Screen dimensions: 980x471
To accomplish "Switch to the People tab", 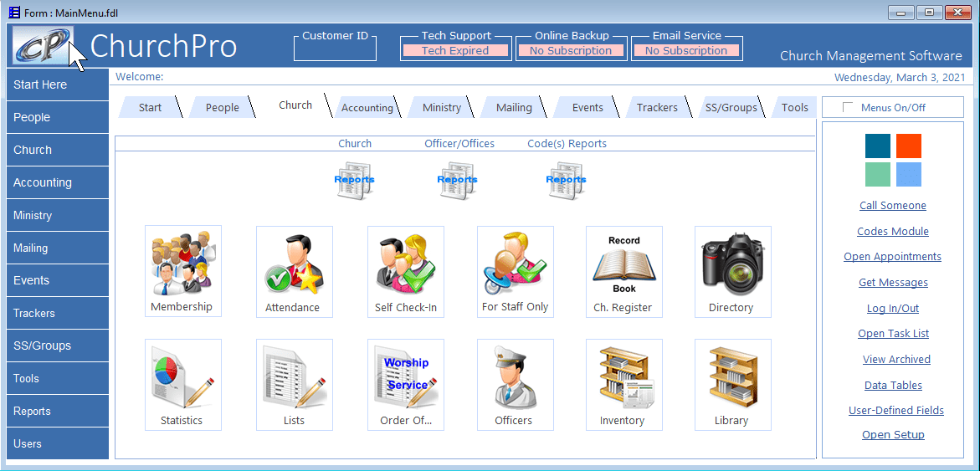I will coord(223,107).
